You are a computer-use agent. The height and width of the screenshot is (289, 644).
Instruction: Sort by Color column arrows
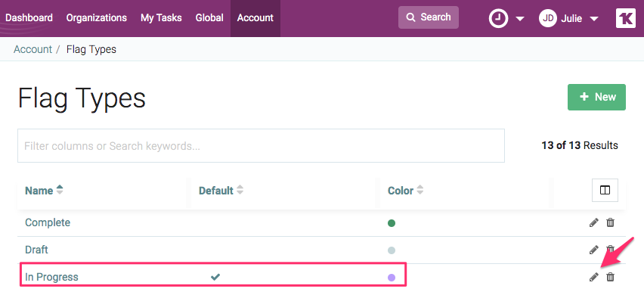click(x=420, y=191)
